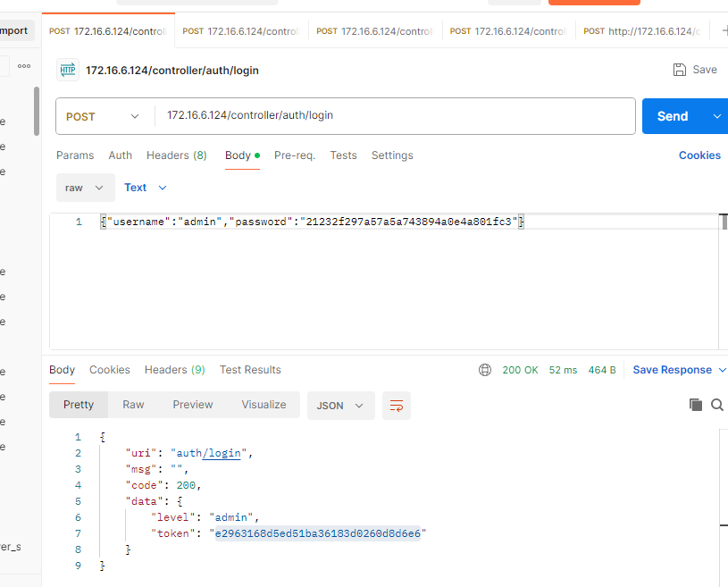Viewport: 728px width, 587px height.
Task: Click the request URL input field
Action: [395, 115]
